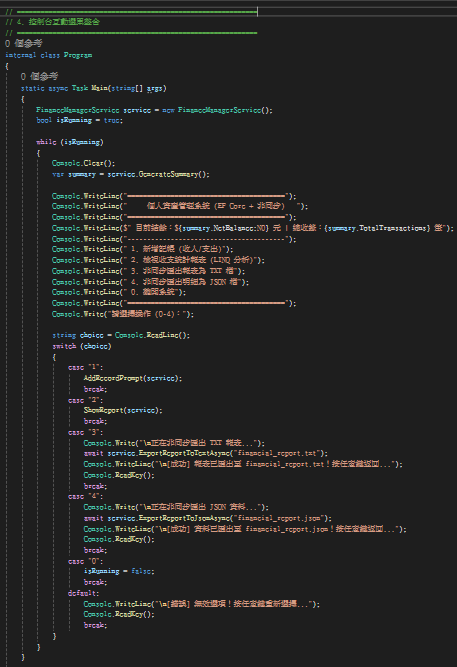Click the "Task" return type of Main

coord(80,88)
